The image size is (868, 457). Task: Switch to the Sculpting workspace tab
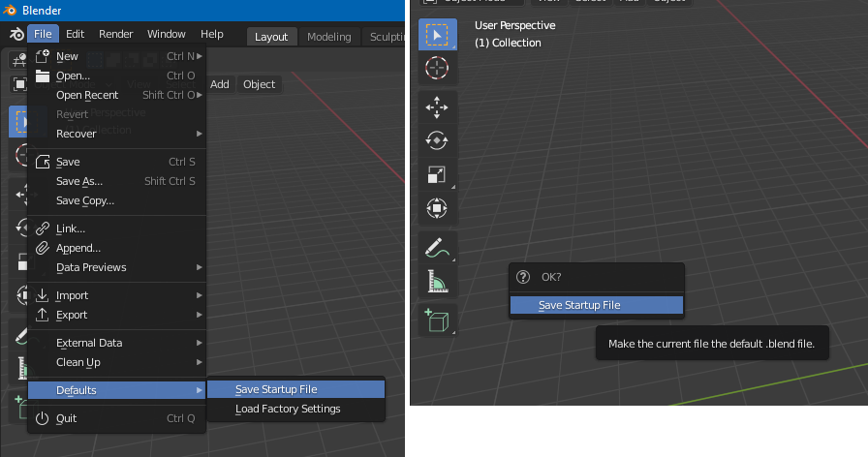pos(386,37)
